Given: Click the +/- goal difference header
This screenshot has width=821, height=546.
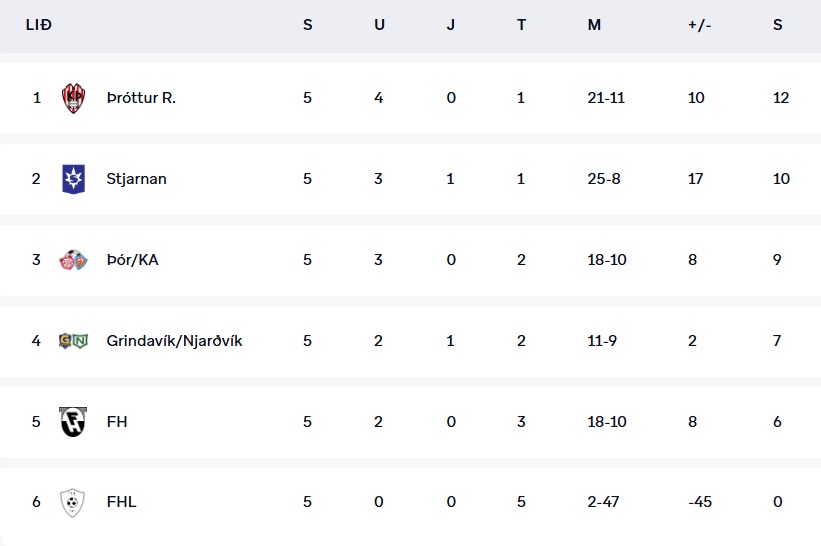Looking at the screenshot, I should pos(697,25).
